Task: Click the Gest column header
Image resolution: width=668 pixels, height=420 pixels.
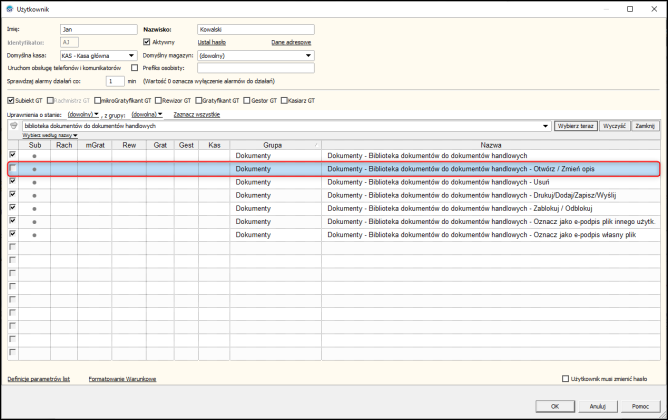Action: [186, 145]
